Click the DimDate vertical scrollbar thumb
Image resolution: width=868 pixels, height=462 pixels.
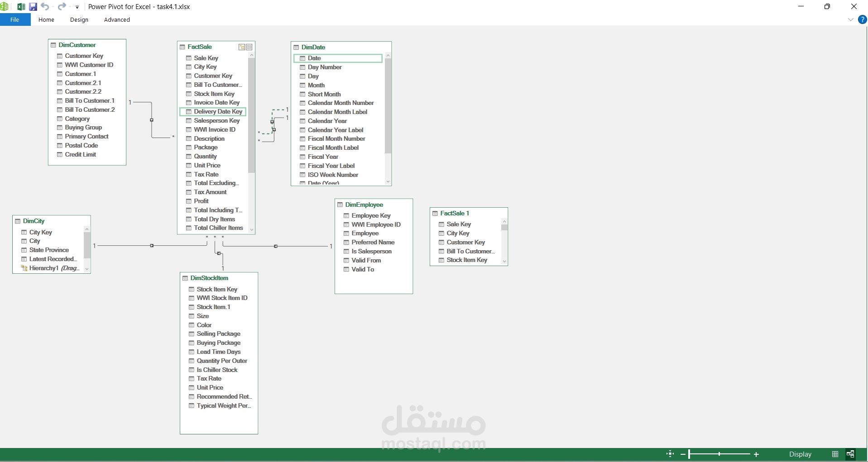(388, 106)
